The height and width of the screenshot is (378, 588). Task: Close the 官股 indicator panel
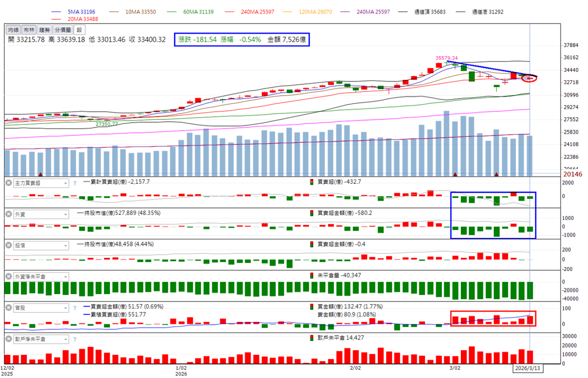pos(8,308)
